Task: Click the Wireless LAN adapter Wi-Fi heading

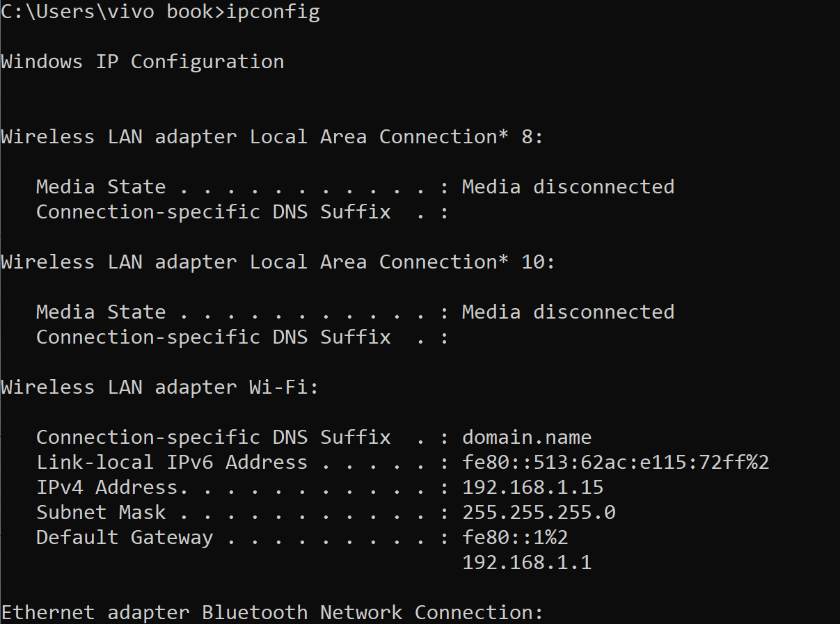Action: click(x=159, y=387)
